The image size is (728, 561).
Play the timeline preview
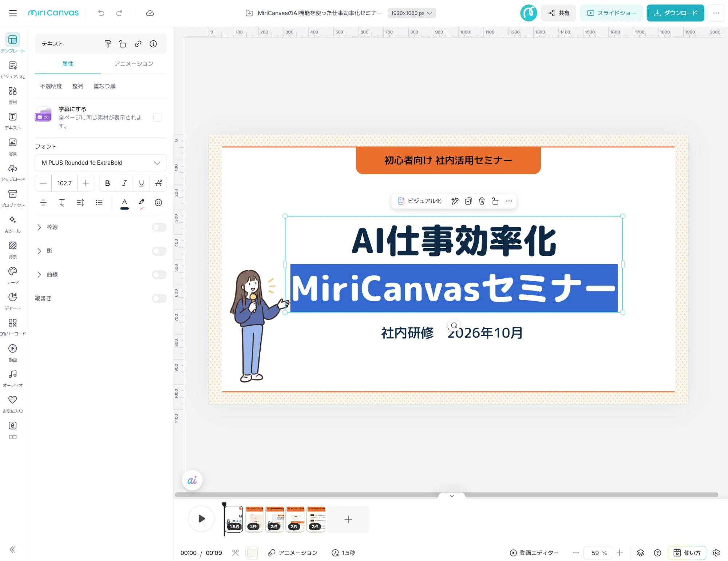point(201,519)
